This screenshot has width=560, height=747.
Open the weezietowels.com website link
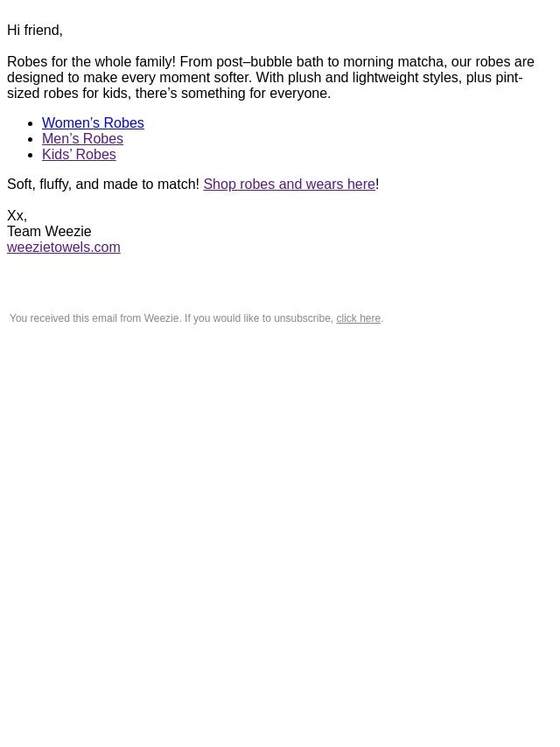point(63,248)
